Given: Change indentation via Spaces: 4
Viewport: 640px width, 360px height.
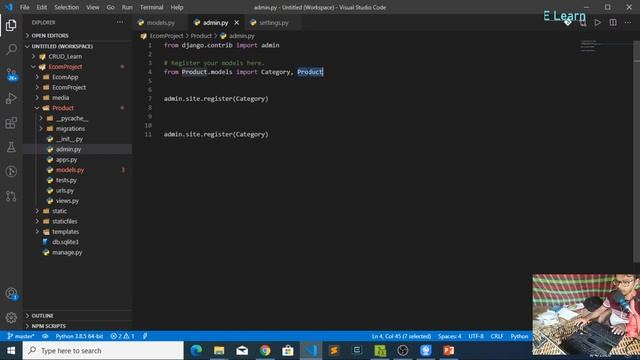Looking at the screenshot, I should coord(449,336).
